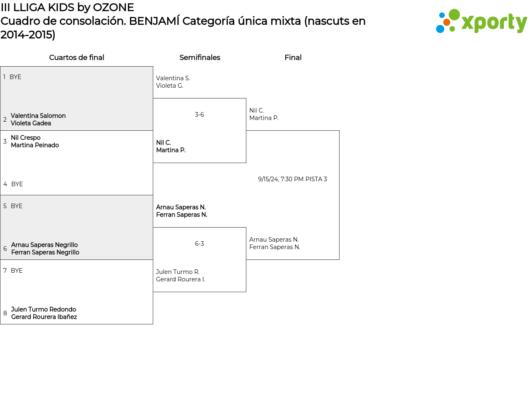Click the "Final" column header
The width and height of the screenshot is (530, 420).
[293, 58]
